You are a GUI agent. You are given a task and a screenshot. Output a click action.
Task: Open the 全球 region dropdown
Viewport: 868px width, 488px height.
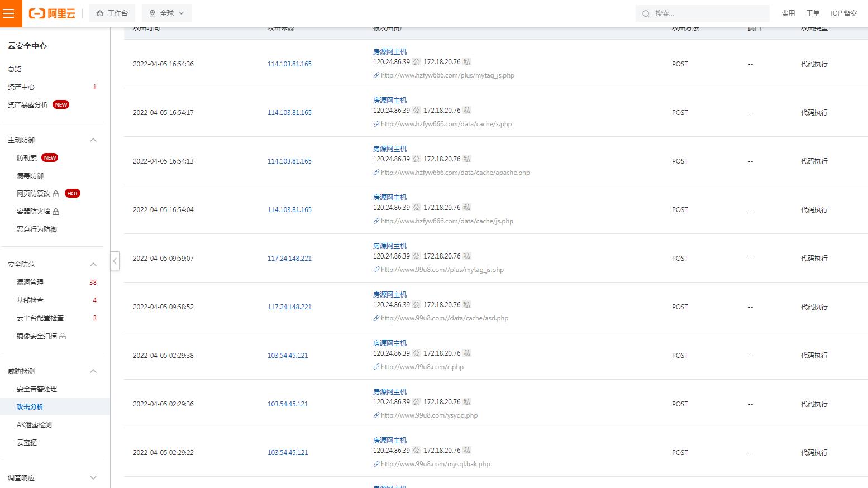pos(166,13)
